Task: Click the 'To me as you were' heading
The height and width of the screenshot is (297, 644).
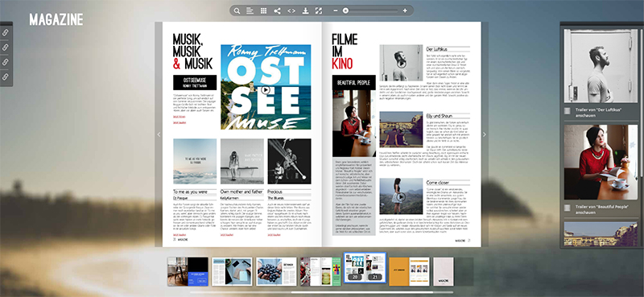Action: [191, 192]
